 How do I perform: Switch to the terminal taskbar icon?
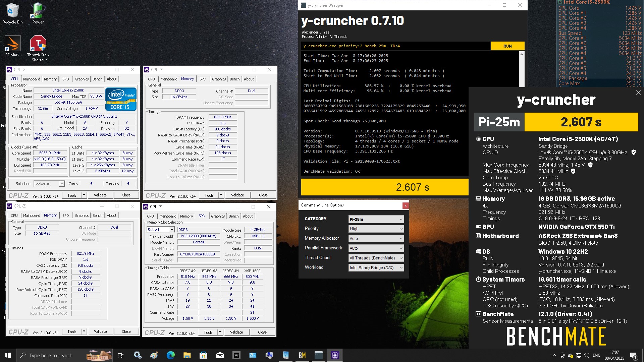pyautogui.click(x=318, y=355)
